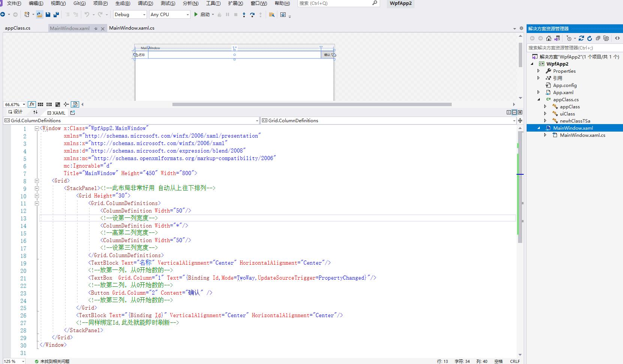Open the Git(G) menu
This screenshot has width=623, height=364.
point(79,3)
